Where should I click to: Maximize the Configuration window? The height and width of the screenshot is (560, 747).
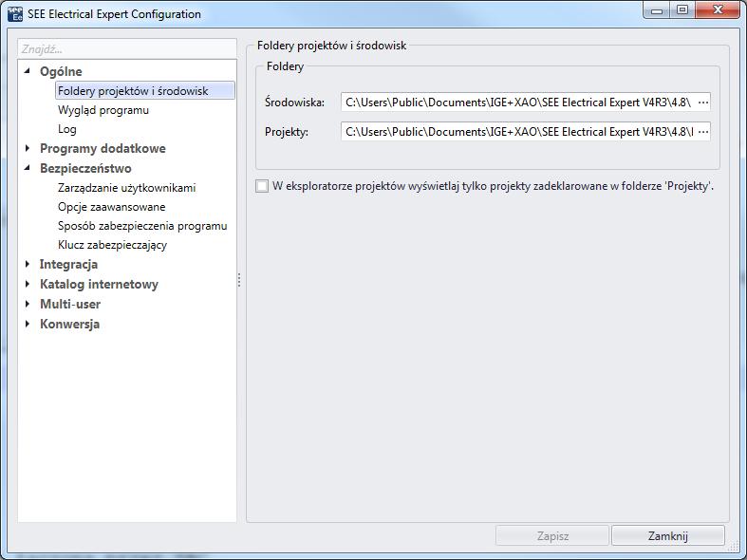682,10
